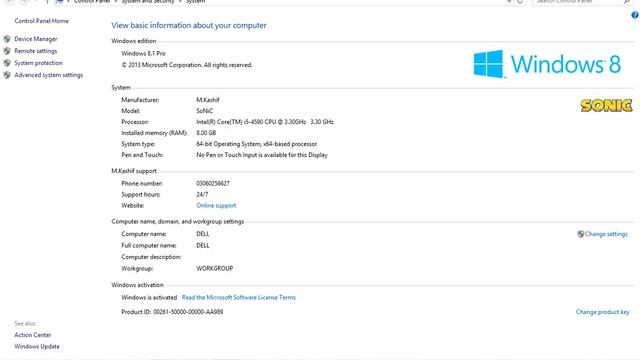Select the 'Windows is activated' status text

[149, 298]
